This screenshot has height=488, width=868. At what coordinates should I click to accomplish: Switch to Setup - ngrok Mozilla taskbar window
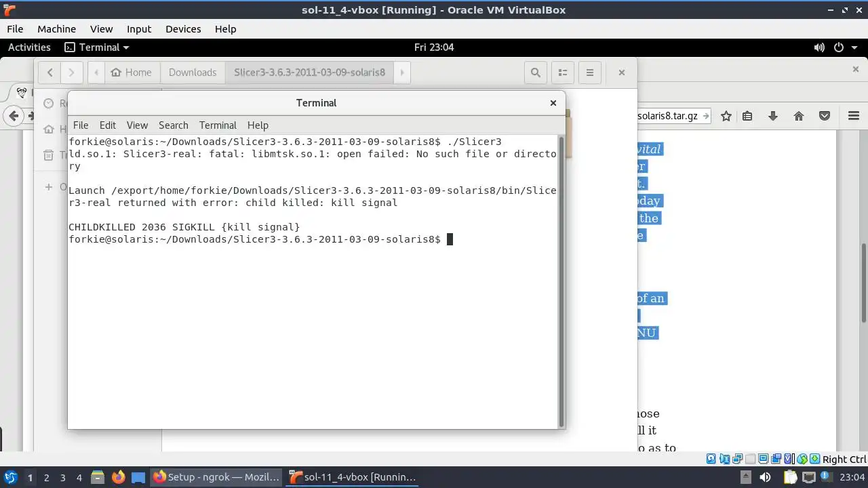(x=217, y=477)
